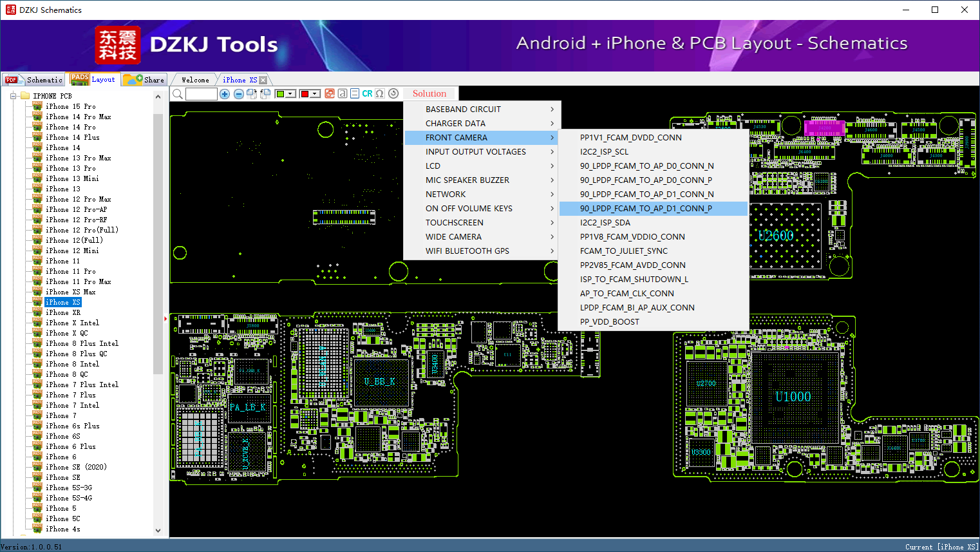Image resolution: width=980 pixels, height=552 pixels.
Task: Expand CHARGER DATA submenu
Action: click(x=481, y=124)
